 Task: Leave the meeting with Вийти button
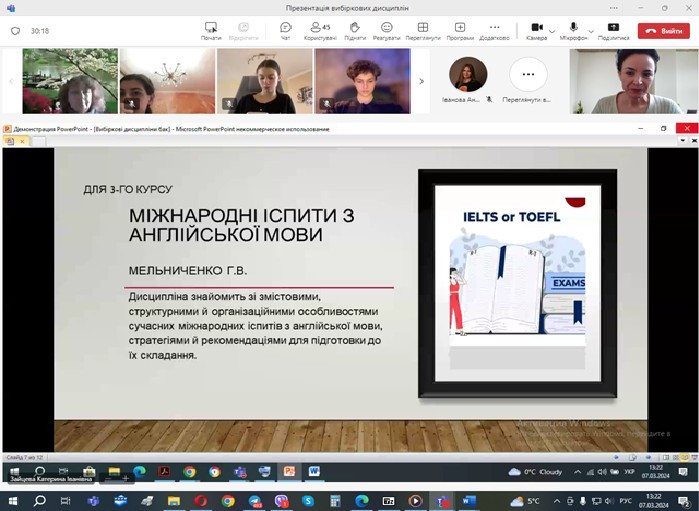[x=664, y=30]
